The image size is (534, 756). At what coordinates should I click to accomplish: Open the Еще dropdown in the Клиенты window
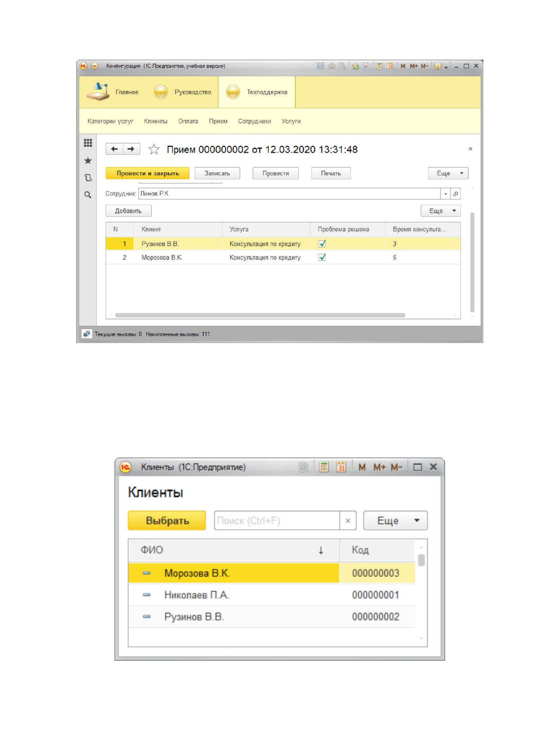(x=395, y=520)
